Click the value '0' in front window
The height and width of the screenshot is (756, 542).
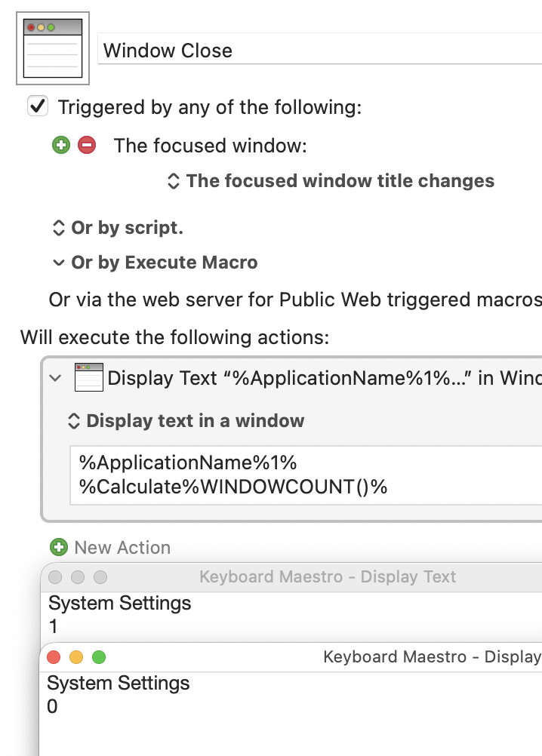(x=52, y=706)
